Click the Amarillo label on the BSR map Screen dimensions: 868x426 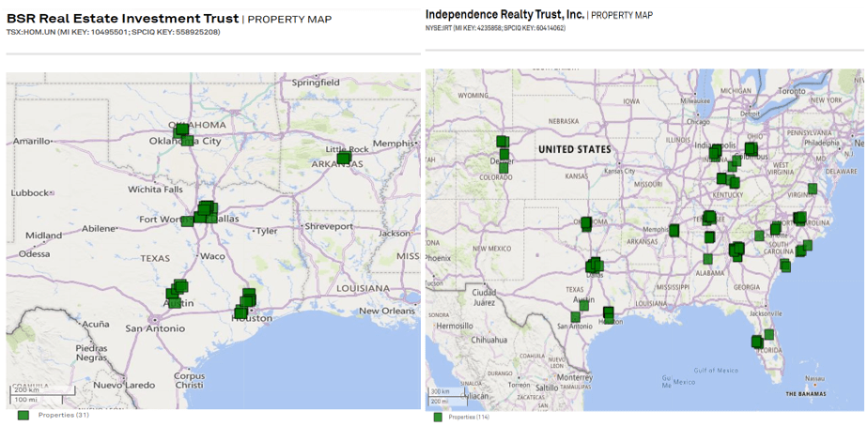coord(32,142)
